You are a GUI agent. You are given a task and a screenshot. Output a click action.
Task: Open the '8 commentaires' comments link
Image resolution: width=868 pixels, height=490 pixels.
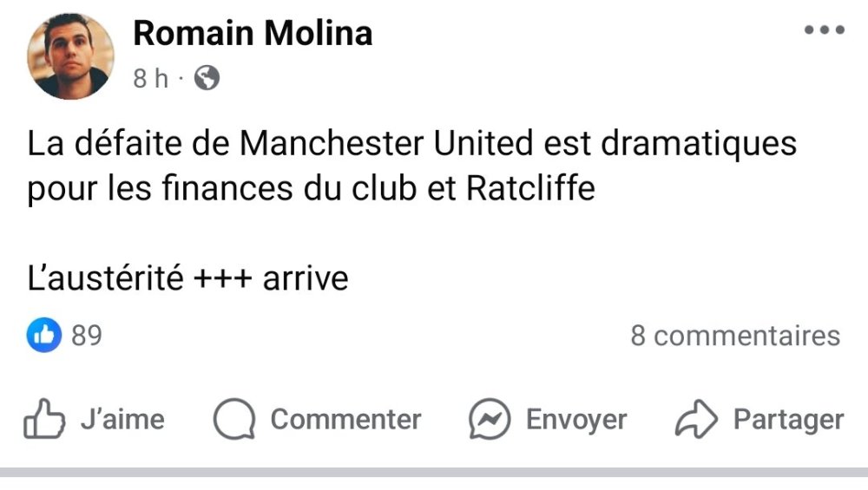pyautogui.click(x=735, y=336)
